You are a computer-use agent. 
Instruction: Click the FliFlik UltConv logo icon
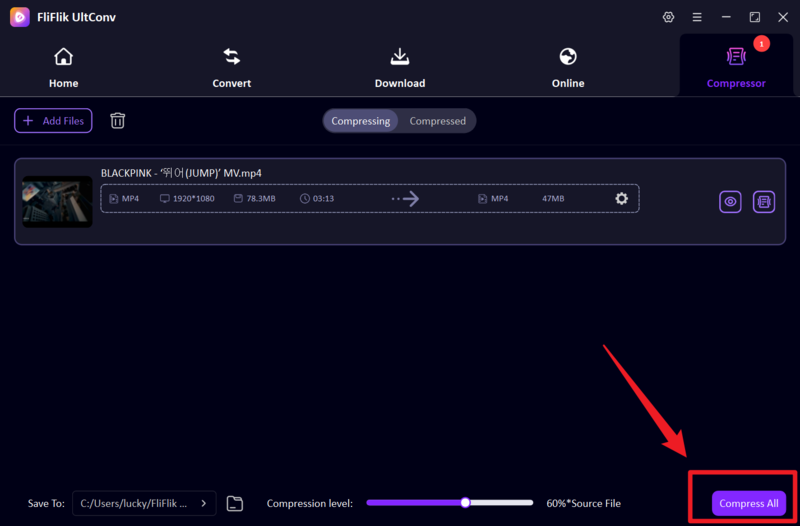(19, 17)
